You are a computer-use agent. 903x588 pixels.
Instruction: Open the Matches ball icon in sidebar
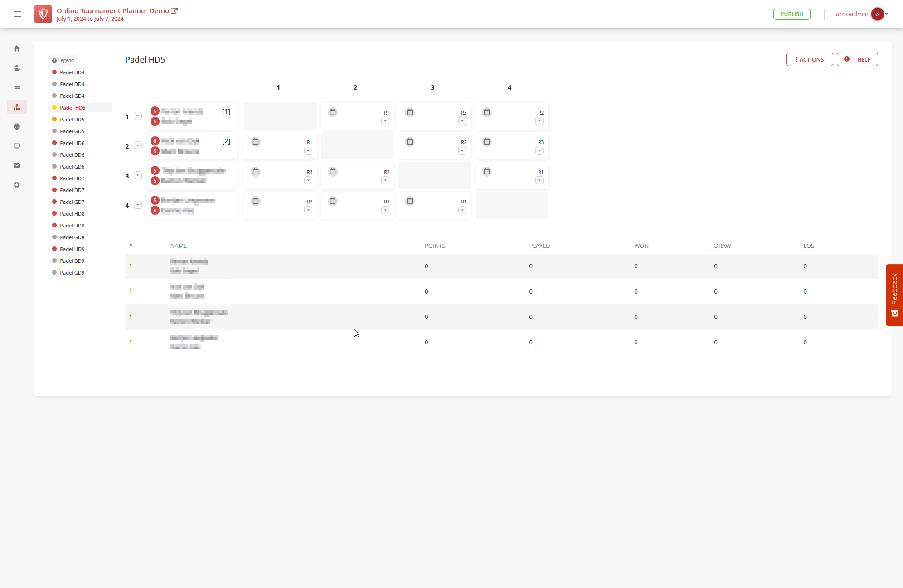coord(17,126)
